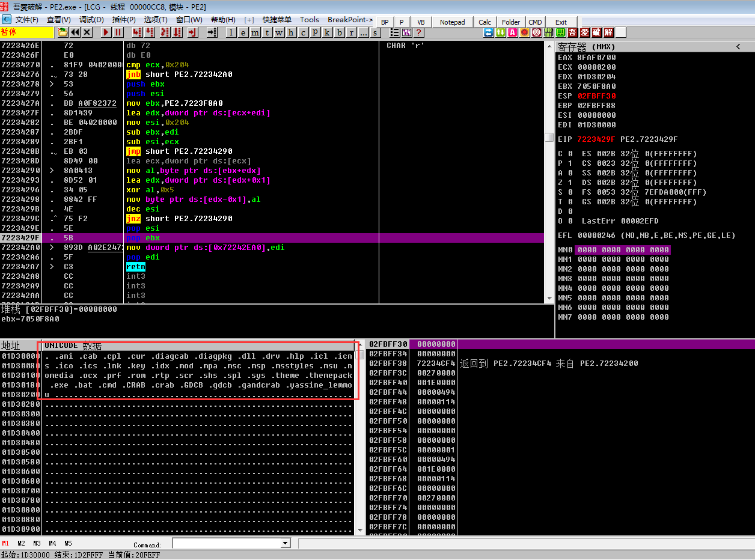Click the trace over icon

pyautogui.click(x=179, y=32)
